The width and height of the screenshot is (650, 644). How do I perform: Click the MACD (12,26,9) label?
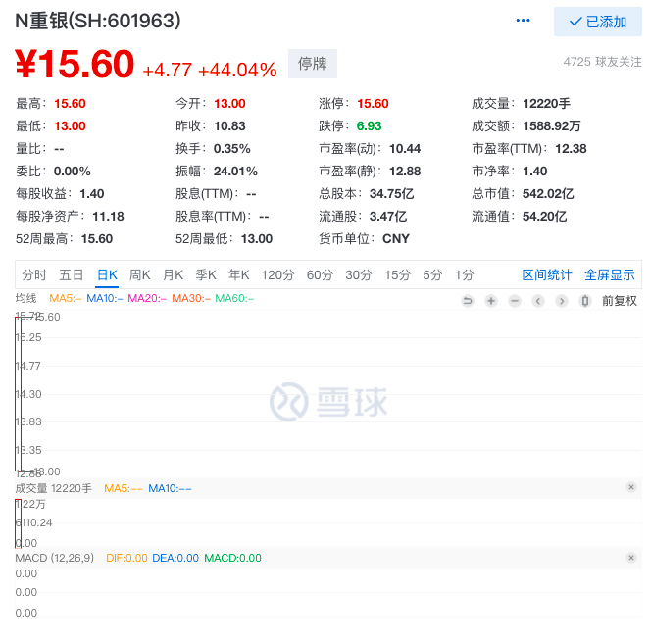[x=55, y=558]
